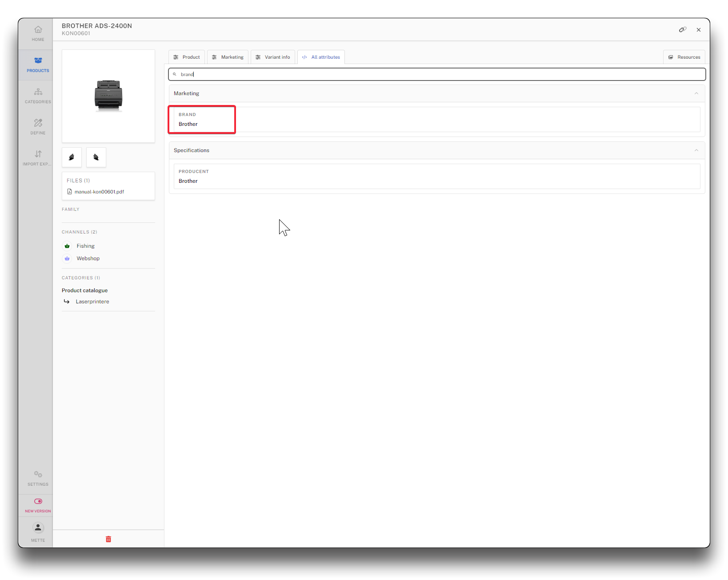Open the Home section in sidebar
The height and width of the screenshot is (580, 728).
click(38, 33)
